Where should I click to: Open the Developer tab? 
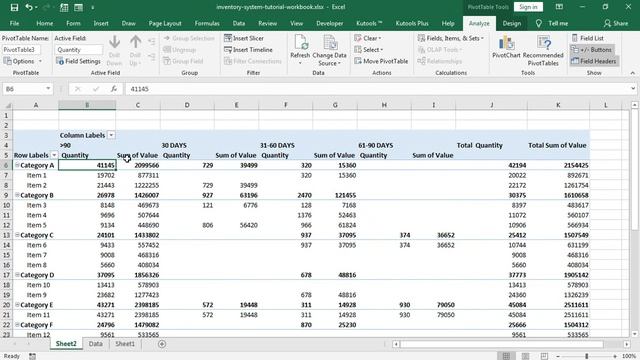(x=329, y=24)
